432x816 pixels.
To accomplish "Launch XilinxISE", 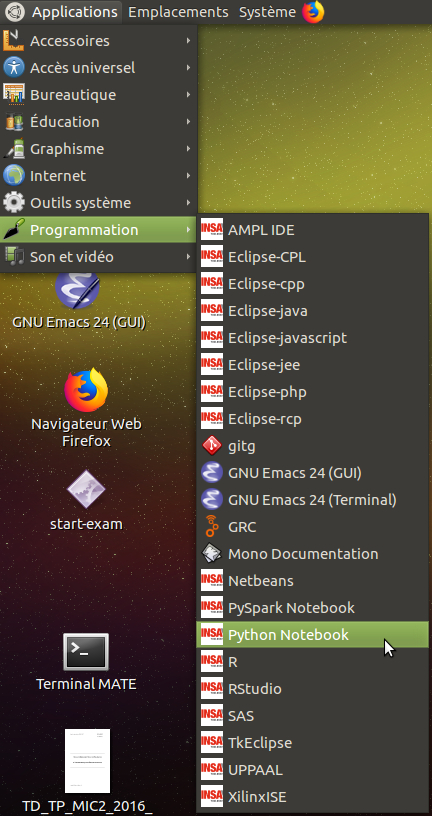I will [312, 797].
